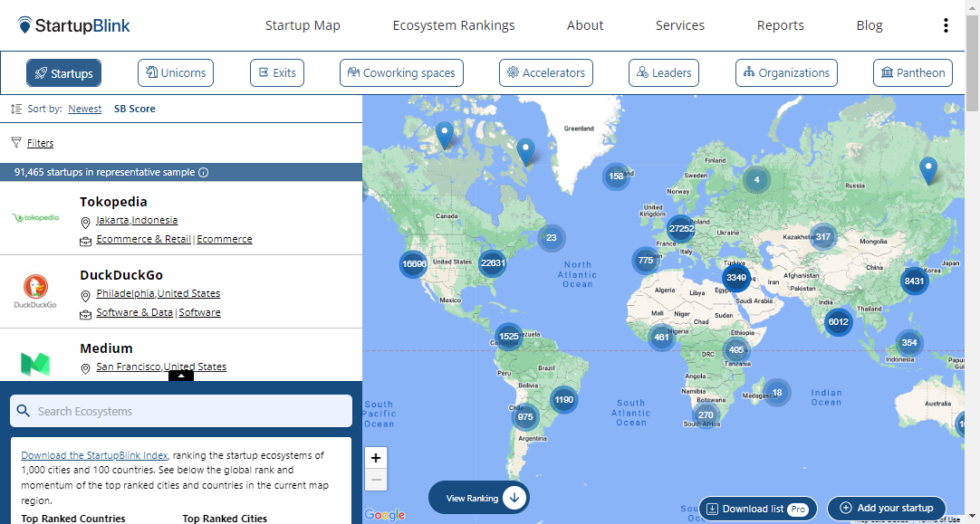Click the 27252 cluster marker over Europe

(681, 229)
